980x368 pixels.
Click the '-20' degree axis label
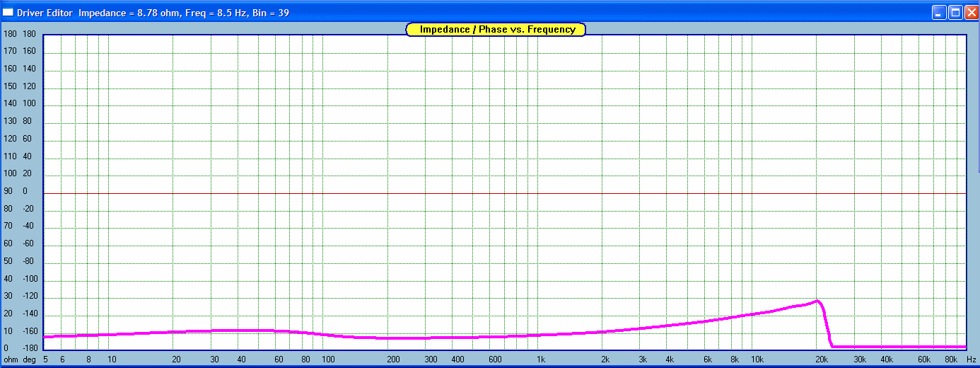tap(28, 209)
